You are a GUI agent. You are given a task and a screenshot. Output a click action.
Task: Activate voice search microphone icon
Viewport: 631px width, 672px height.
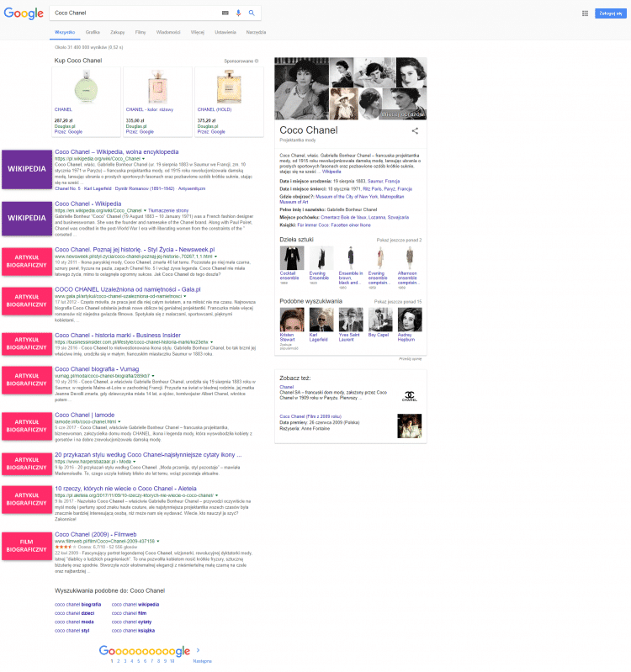click(238, 13)
